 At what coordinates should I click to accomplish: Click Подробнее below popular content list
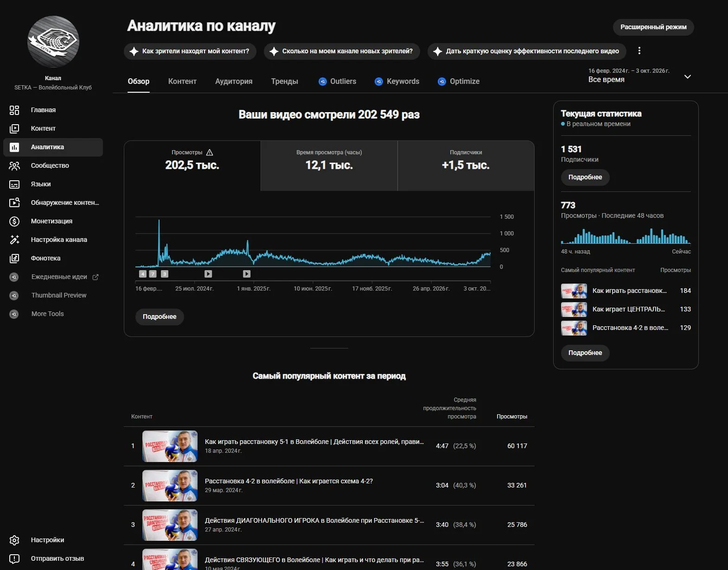pos(585,353)
